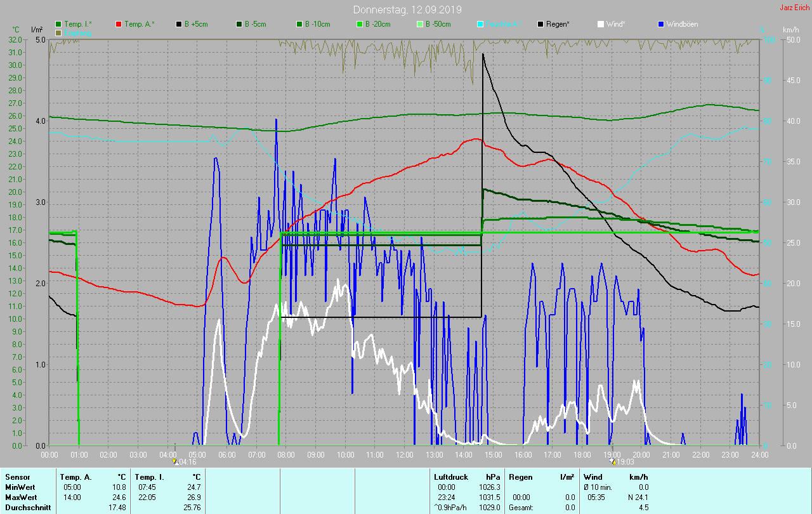The width and height of the screenshot is (812, 514).
Task: Toggle the B -50cm legend label
Action: tap(438, 24)
